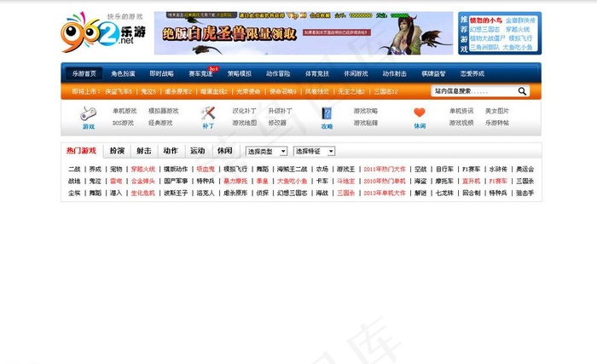Image resolution: width=597 pixels, height=364 pixels.
Task: Click the 海贼王二战 tag
Action: [292, 169]
